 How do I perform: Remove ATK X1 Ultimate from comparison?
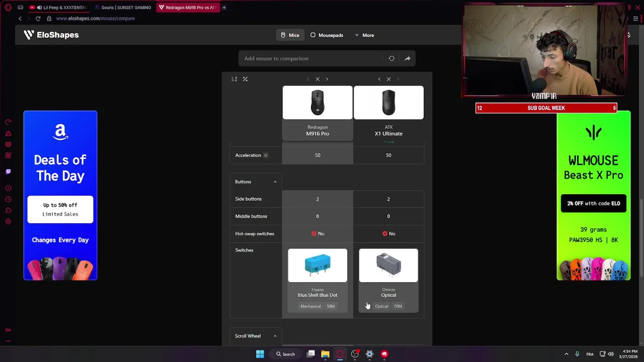[x=388, y=79]
